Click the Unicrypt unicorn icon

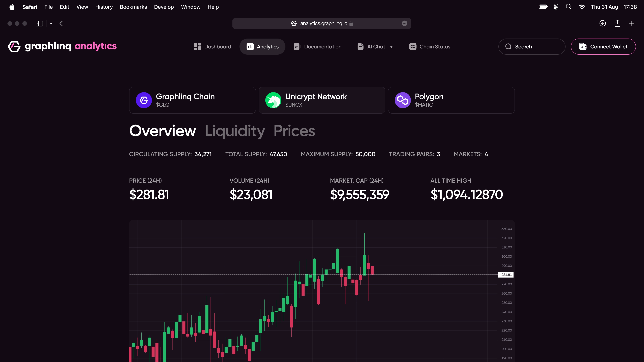tap(274, 100)
